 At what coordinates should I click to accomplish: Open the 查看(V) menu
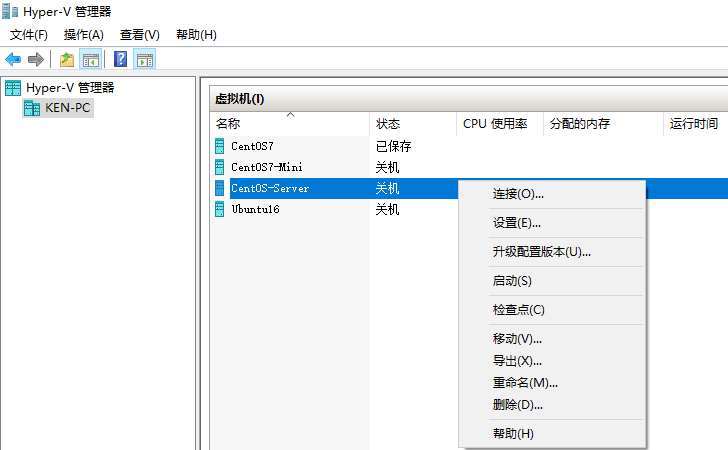(140, 35)
